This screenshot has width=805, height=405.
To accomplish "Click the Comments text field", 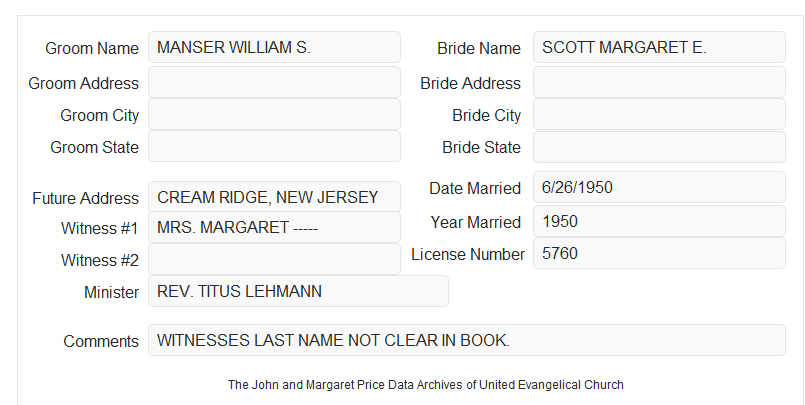I will (467, 340).
